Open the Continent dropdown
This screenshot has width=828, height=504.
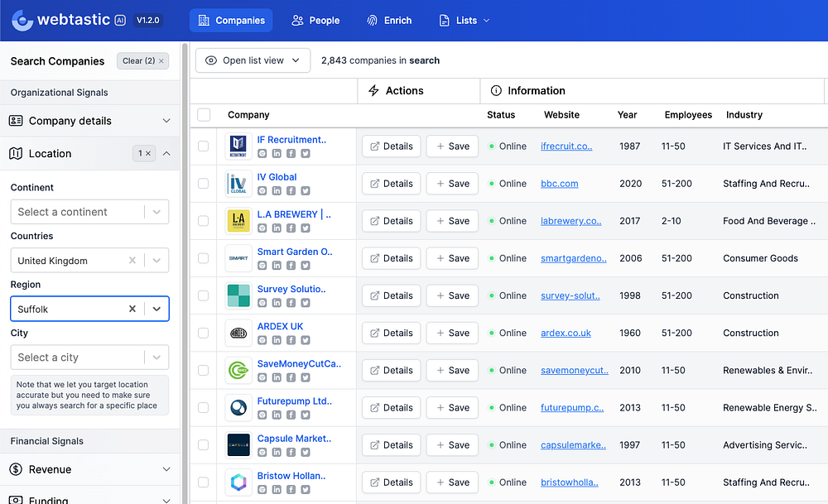click(x=89, y=212)
